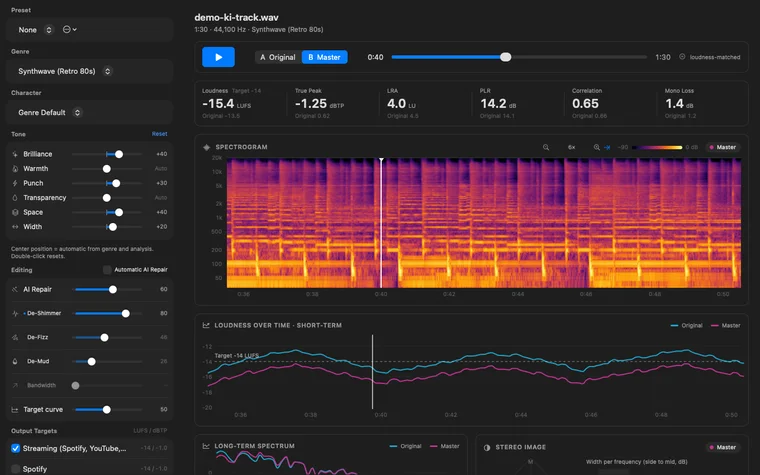Click the Target curve chart icon
The height and width of the screenshot is (475, 760).
point(15,410)
